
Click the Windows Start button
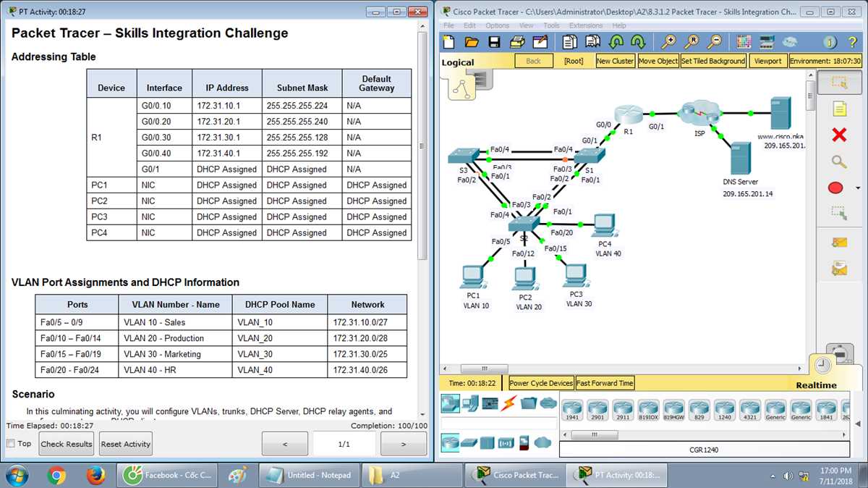pyautogui.click(x=17, y=476)
